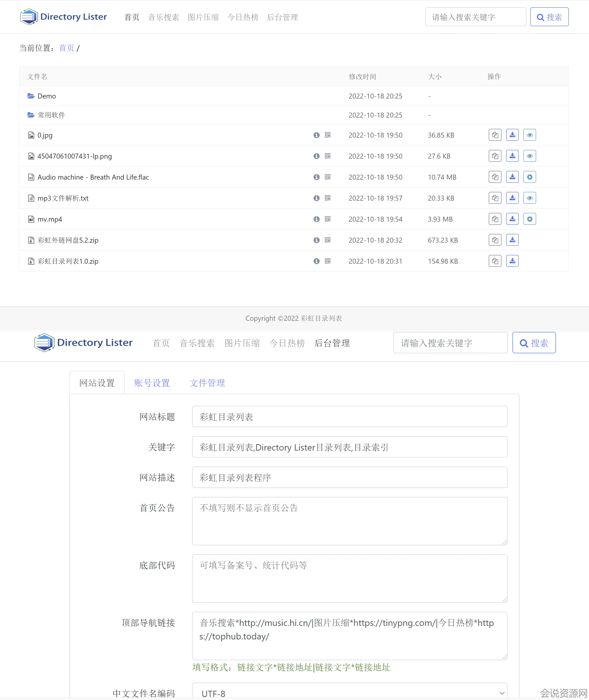Switch to 文件管理 tab

click(x=207, y=383)
